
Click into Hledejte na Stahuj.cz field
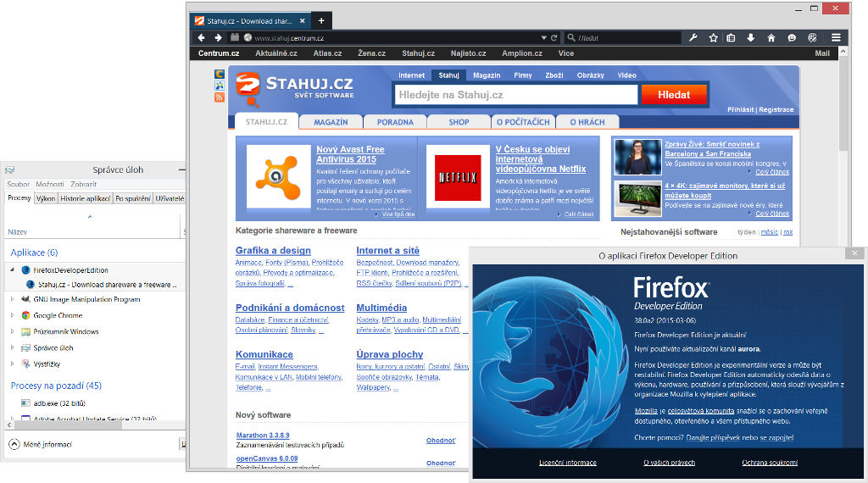coord(515,95)
